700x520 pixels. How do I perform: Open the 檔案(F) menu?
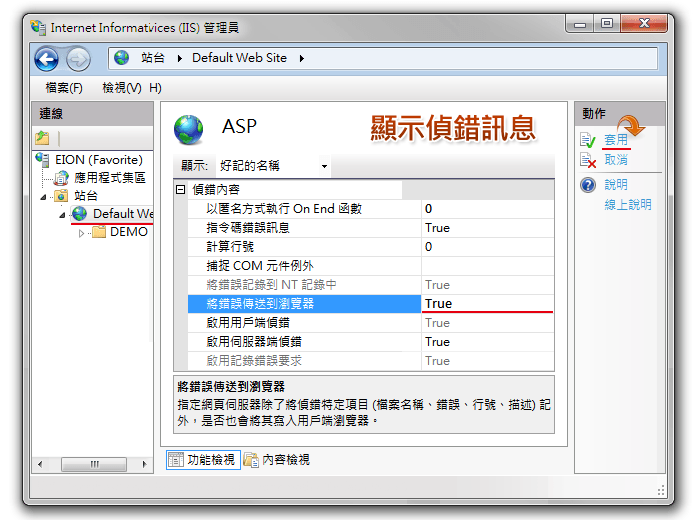pos(64,87)
